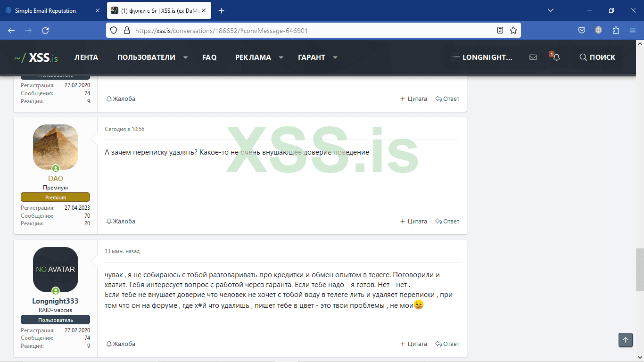Close the Simple Email Reputation tab
The width and height of the screenshot is (644, 362).
coord(97,10)
